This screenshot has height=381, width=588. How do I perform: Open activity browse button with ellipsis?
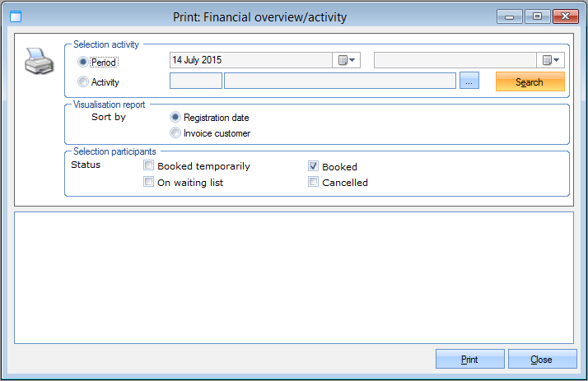click(x=469, y=81)
